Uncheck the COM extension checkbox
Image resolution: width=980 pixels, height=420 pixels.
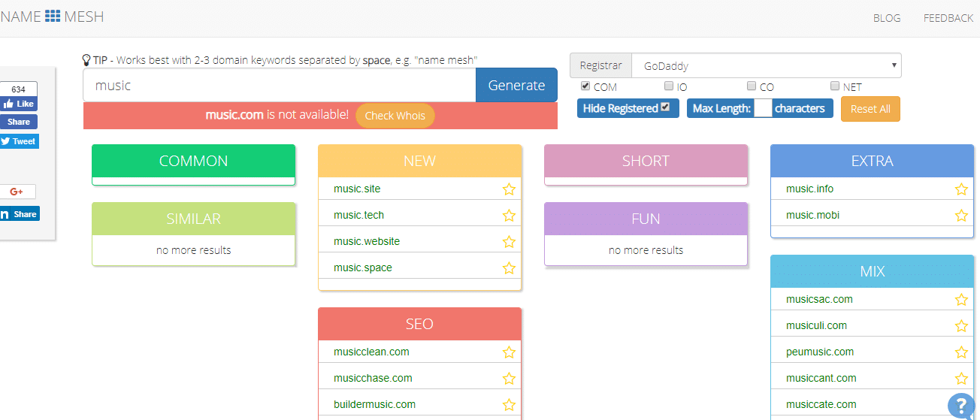586,86
